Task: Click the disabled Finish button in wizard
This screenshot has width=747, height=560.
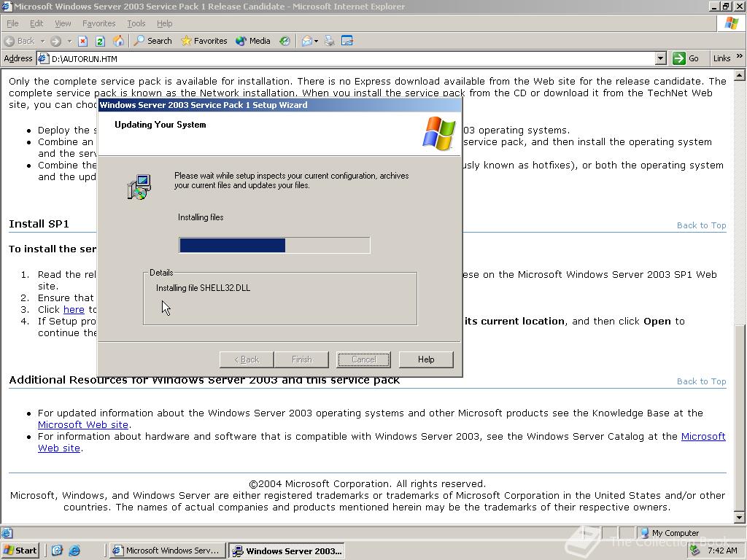Action: [x=301, y=359]
